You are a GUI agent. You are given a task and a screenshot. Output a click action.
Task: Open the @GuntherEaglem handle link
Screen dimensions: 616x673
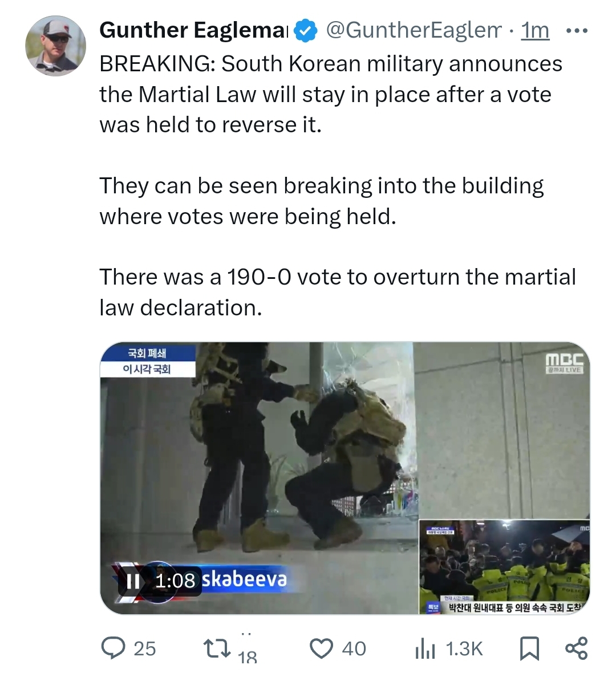coord(414,30)
